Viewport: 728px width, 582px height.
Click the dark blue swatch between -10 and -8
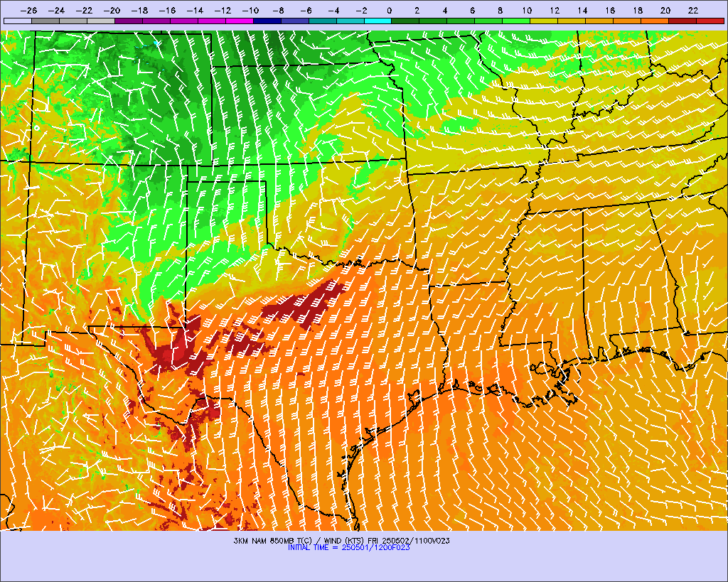pos(267,21)
